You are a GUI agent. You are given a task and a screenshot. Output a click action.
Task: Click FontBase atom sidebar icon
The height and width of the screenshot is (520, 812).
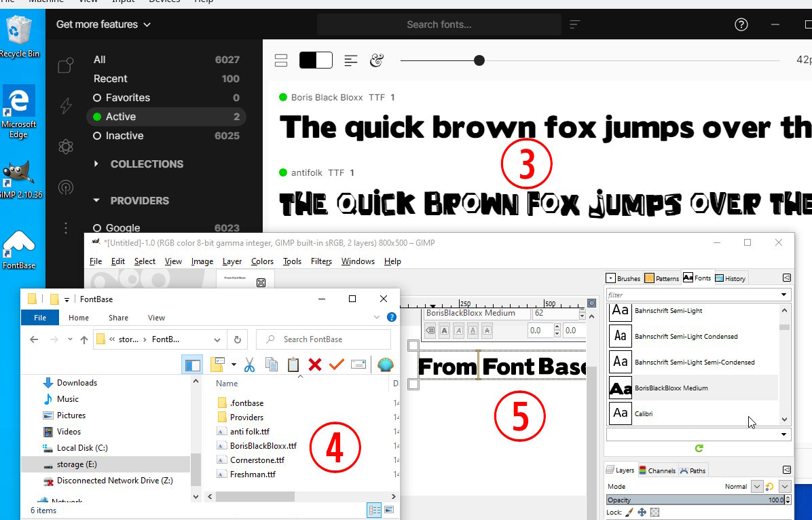66,147
